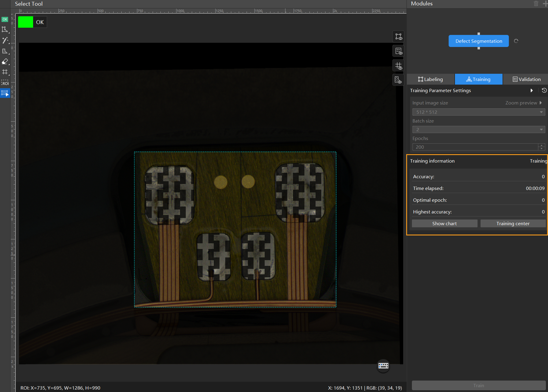The image size is (548, 392).
Task: Click the active Select Tool icon
Action: click(5, 93)
